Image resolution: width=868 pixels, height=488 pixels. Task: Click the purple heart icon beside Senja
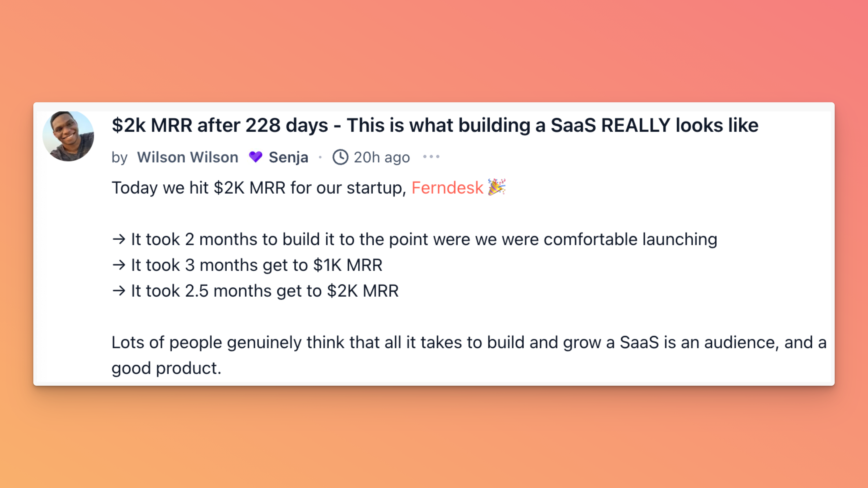point(255,157)
